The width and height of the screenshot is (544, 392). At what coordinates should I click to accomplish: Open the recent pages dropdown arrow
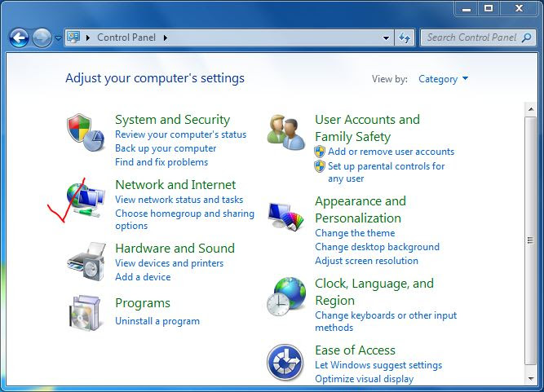click(x=58, y=37)
